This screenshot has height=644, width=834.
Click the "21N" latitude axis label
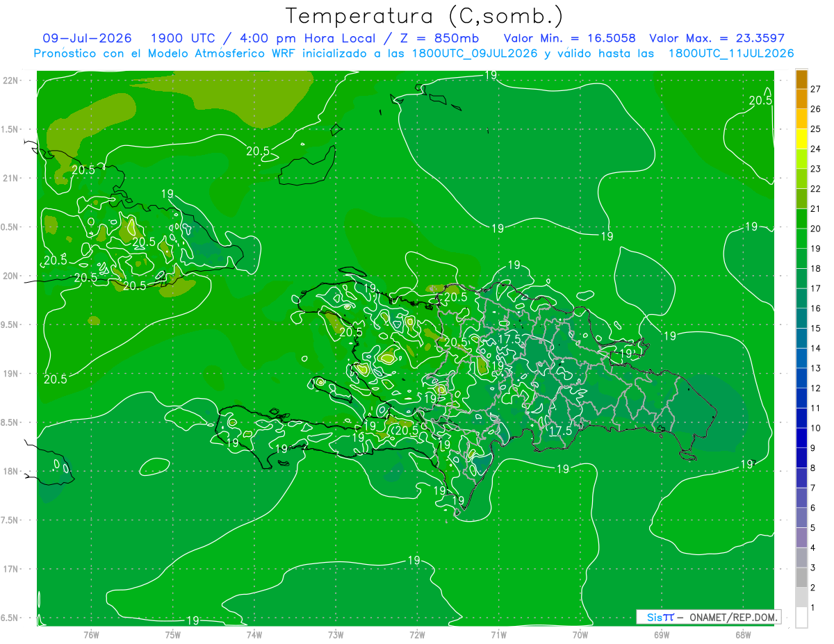click(x=11, y=178)
